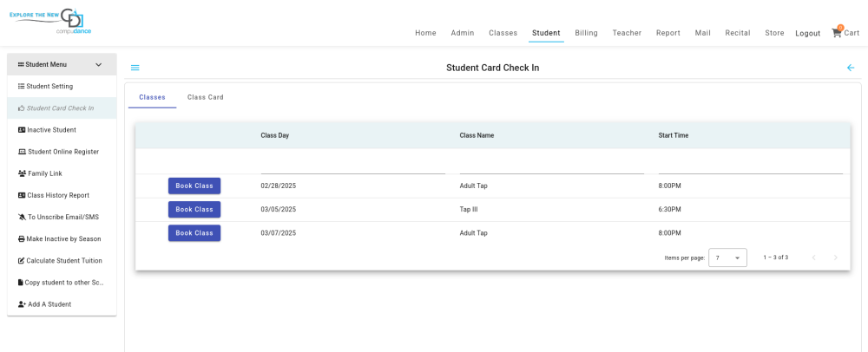This screenshot has width=868, height=352.
Task: Open Student Online Register page
Action: pyautogui.click(x=62, y=152)
